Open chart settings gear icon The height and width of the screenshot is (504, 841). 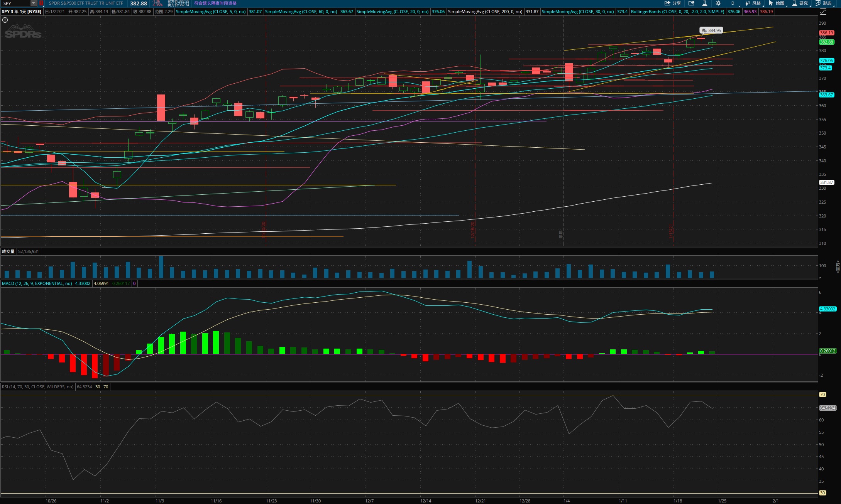point(718,3)
